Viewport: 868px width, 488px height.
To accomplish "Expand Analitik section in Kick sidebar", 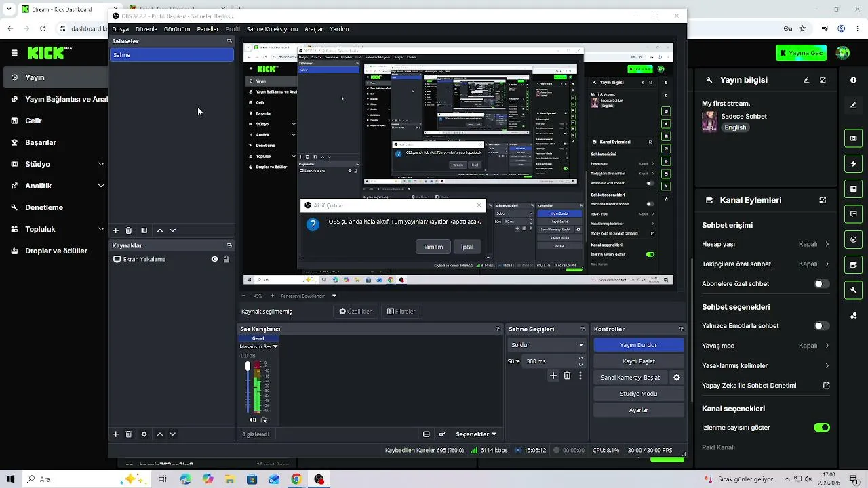I will tap(101, 186).
